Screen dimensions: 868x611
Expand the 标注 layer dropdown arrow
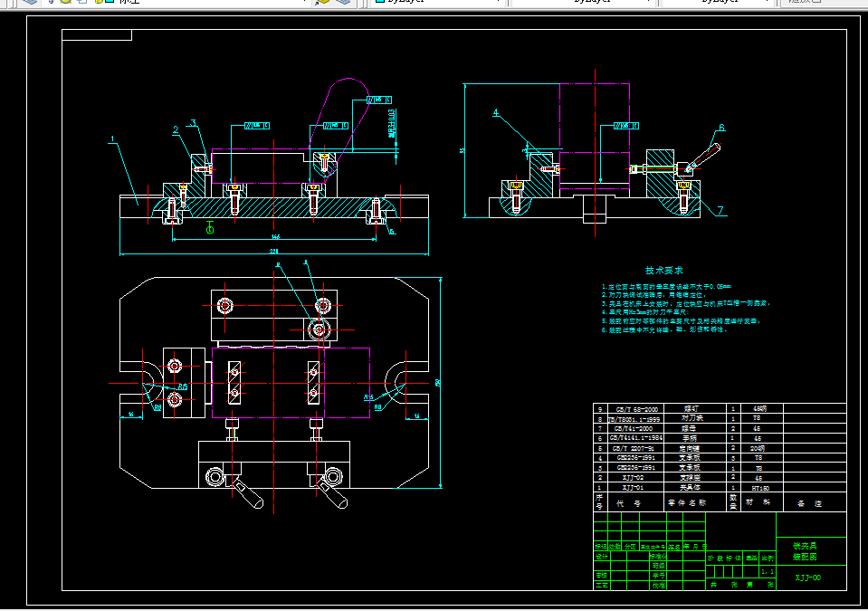[302, 2]
